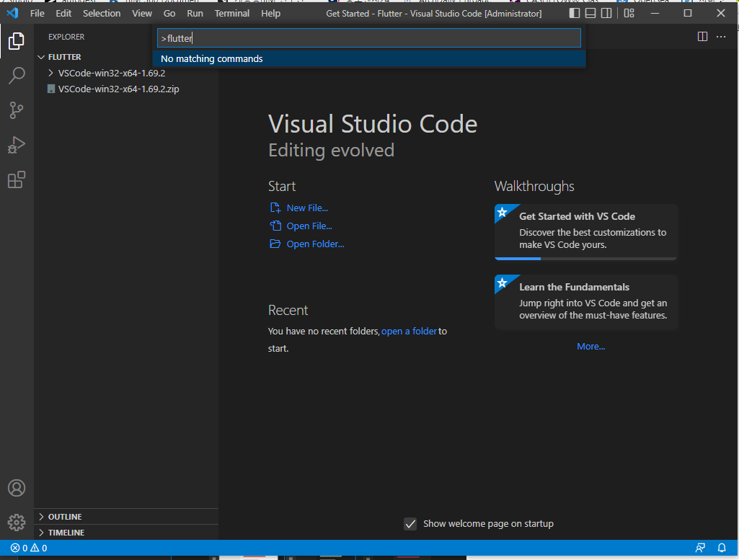Click the 'open a folder' link under Recent
This screenshot has width=739, height=560.
[x=409, y=331]
